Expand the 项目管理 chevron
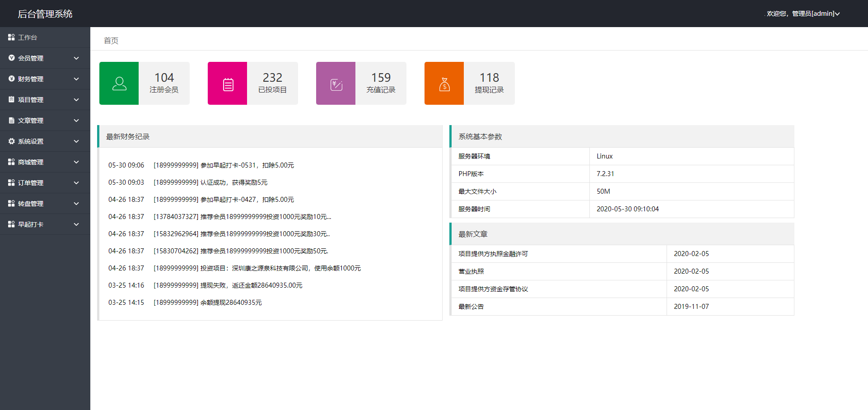The image size is (868, 410). tap(76, 100)
